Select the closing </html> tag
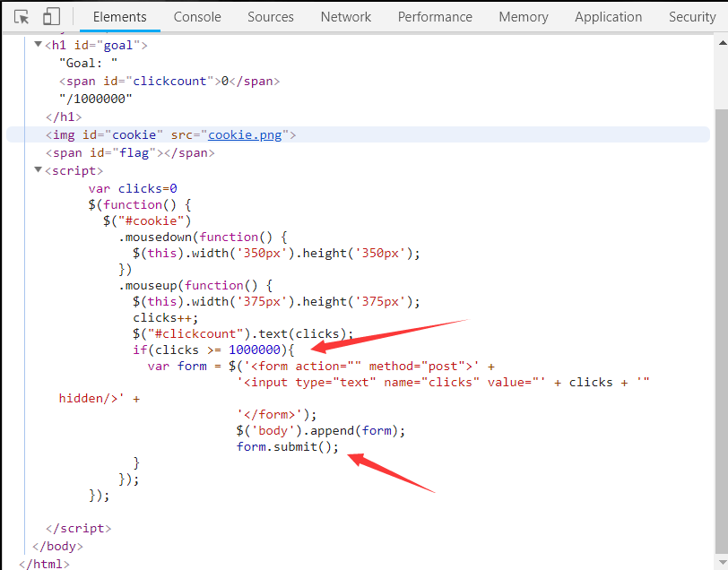Image resolution: width=728 pixels, height=570 pixels. (x=44, y=564)
